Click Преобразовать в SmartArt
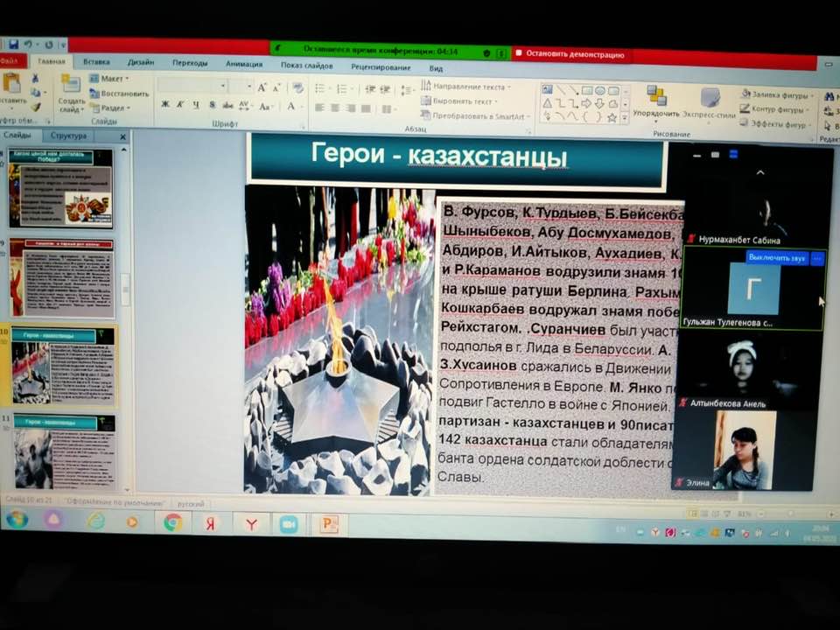This screenshot has height=630, width=840. click(475, 115)
